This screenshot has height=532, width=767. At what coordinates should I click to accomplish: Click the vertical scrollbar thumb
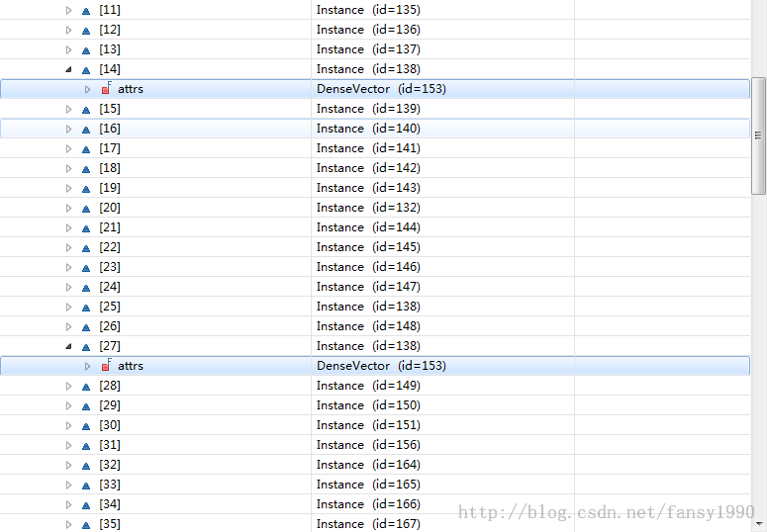[x=758, y=134]
